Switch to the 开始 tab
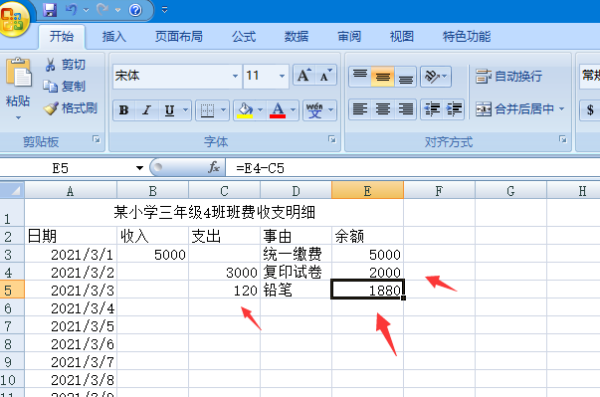Viewport: 600px width, 397px height. [x=61, y=37]
